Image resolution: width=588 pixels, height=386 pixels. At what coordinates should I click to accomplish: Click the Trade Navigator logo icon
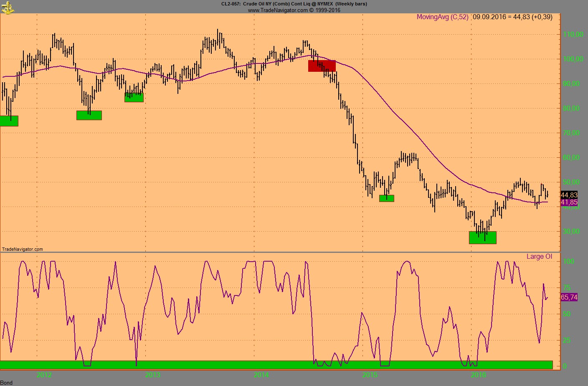coord(8,7)
